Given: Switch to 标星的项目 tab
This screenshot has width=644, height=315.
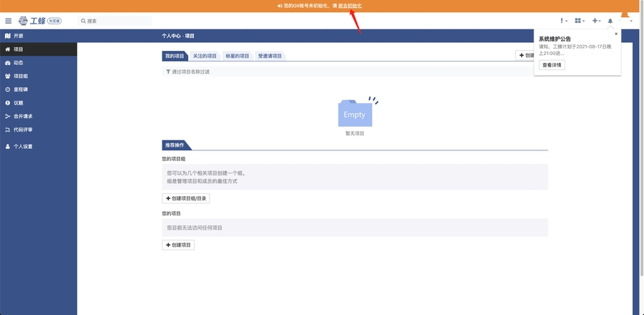Looking at the screenshot, I should click(x=238, y=56).
